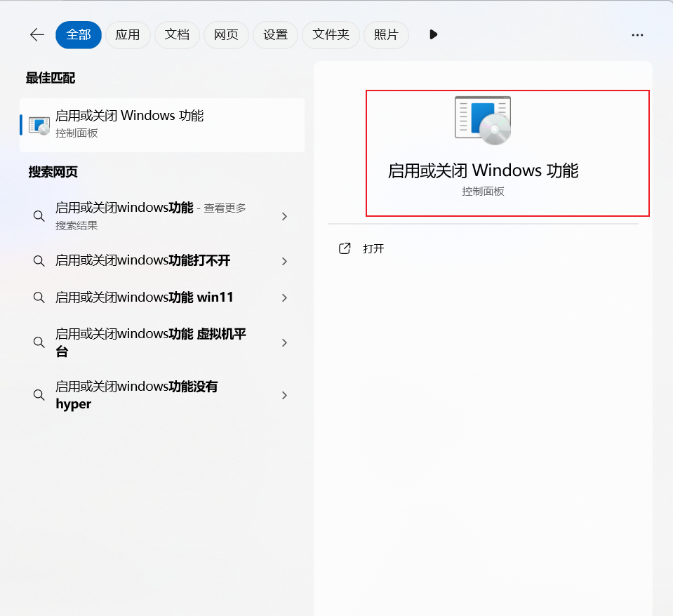Click the open-external icon beside 打开
673x616 pixels.
click(x=345, y=248)
